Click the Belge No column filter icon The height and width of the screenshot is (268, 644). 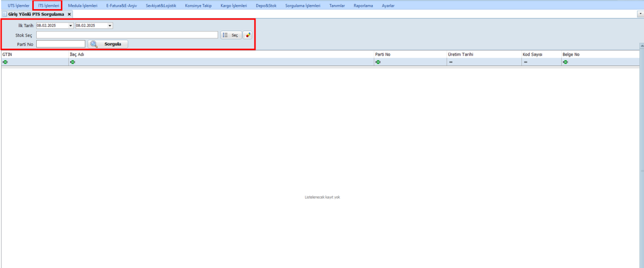[x=565, y=62]
